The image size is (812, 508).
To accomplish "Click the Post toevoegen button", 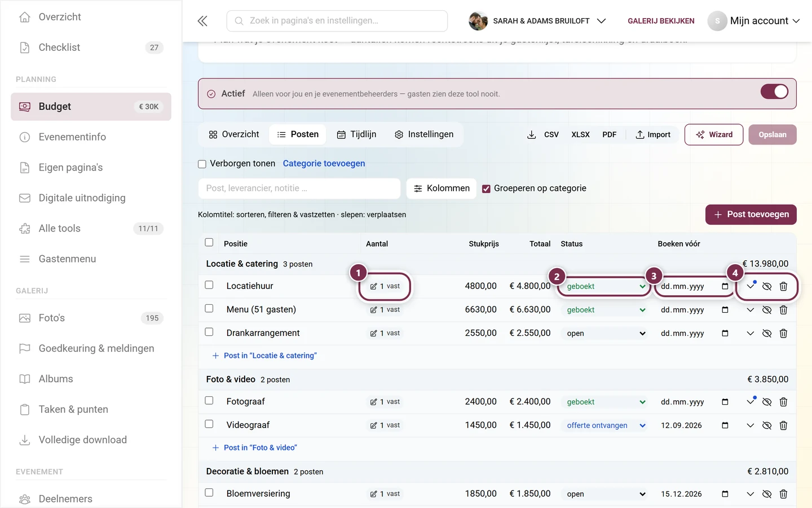I will point(751,214).
